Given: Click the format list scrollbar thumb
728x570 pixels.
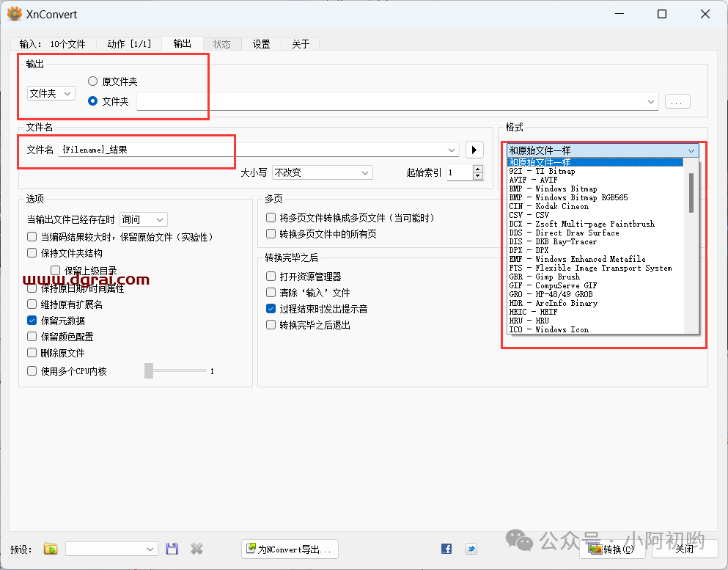Looking at the screenshot, I should pos(691,193).
